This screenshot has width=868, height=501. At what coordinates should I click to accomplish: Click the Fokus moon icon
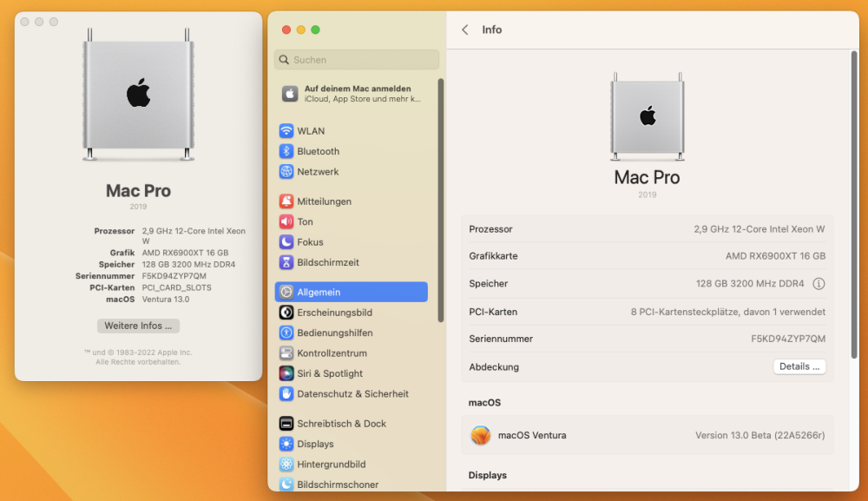[x=286, y=242]
